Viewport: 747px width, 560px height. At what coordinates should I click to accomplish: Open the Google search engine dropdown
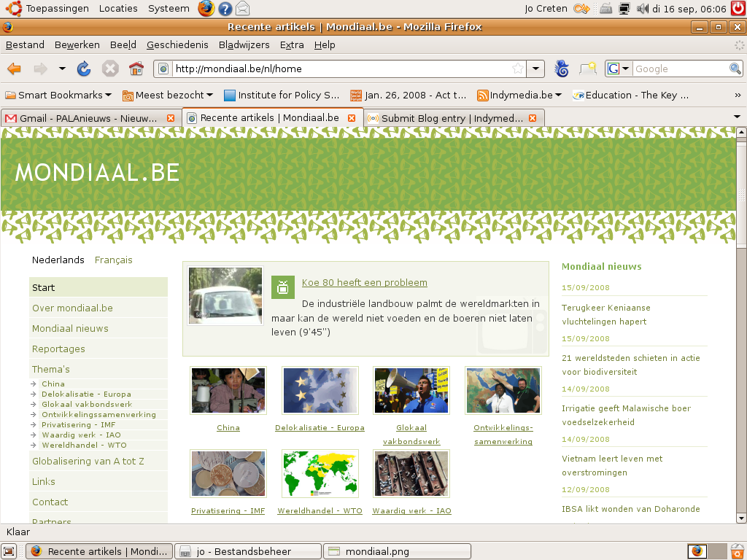[619, 69]
